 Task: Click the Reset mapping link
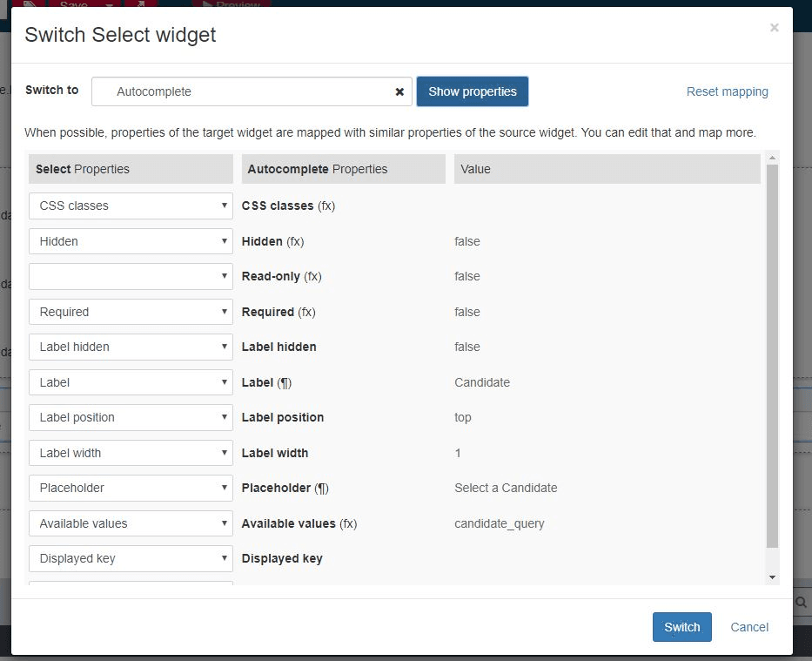point(728,91)
